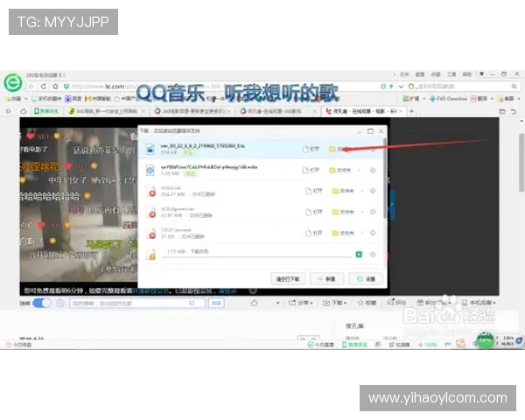
Task: Click the danmaku settings icon beside the toggle
Action: [60, 303]
